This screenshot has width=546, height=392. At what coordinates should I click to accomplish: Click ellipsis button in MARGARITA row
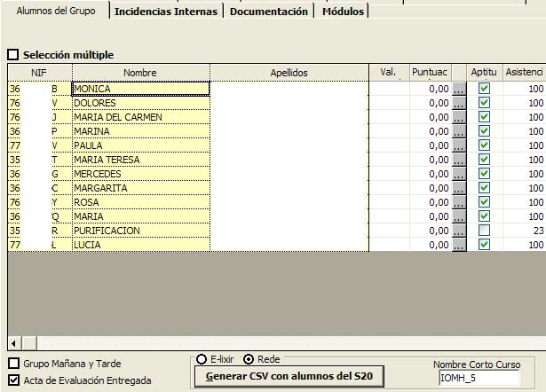coord(459,188)
